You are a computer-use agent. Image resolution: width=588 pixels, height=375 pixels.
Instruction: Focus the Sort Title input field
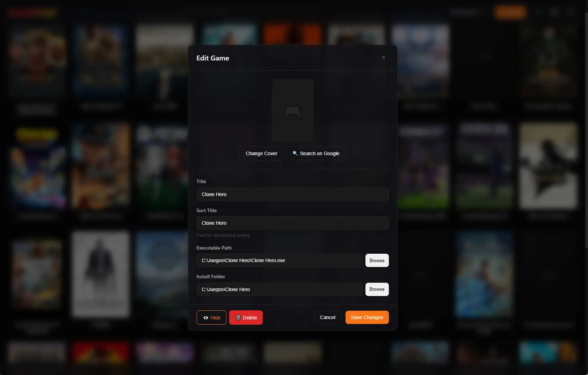pyautogui.click(x=293, y=223)
